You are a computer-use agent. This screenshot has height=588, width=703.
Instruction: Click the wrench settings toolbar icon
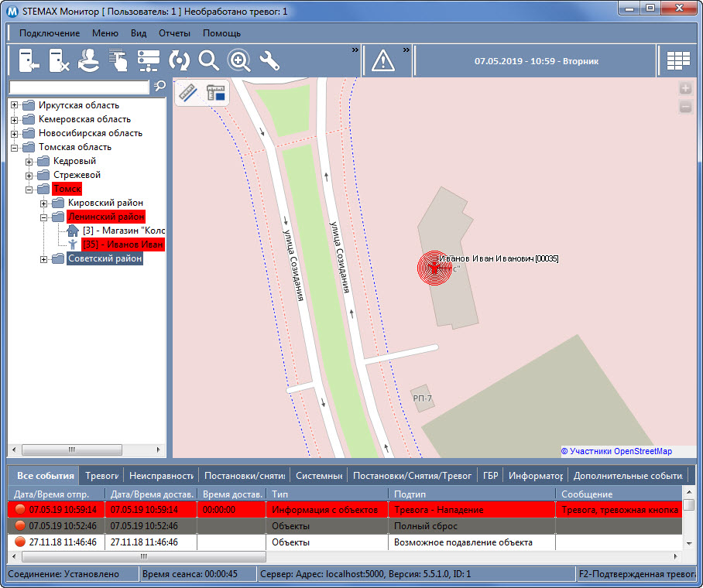[269, 60]
